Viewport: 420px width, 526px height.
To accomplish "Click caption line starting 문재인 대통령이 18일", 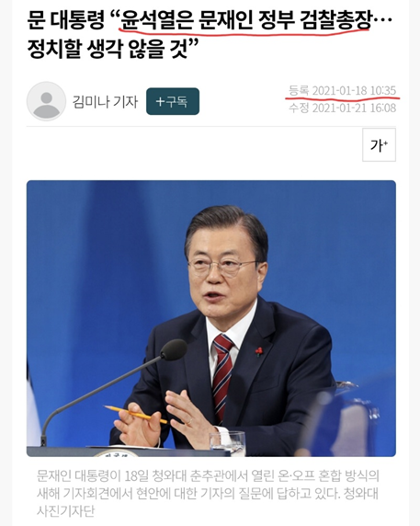I will [208, 475].
